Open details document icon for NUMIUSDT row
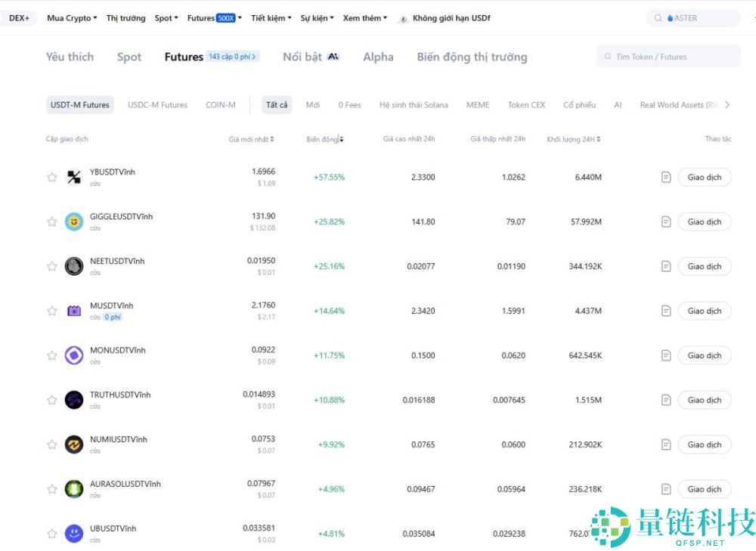This screenshot has height=551, width=756. (666, 444)
